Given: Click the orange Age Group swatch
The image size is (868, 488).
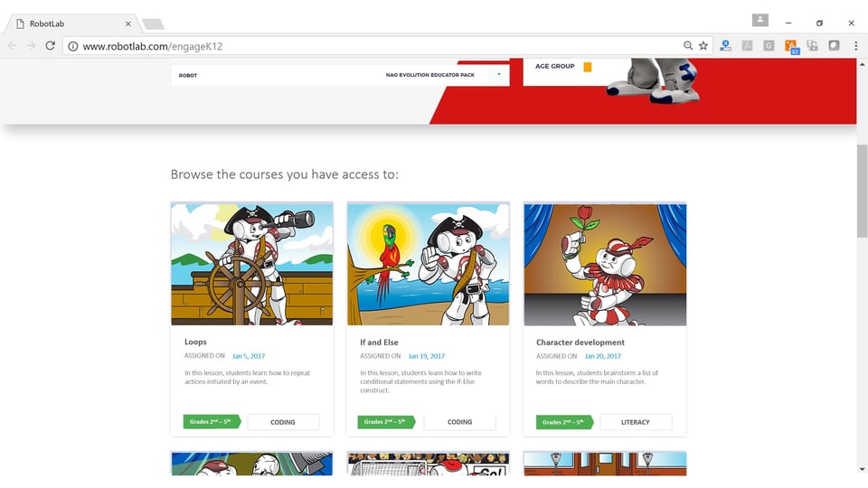Looking at the screenshot, I should pyautogui.click(x=588, y=67).
